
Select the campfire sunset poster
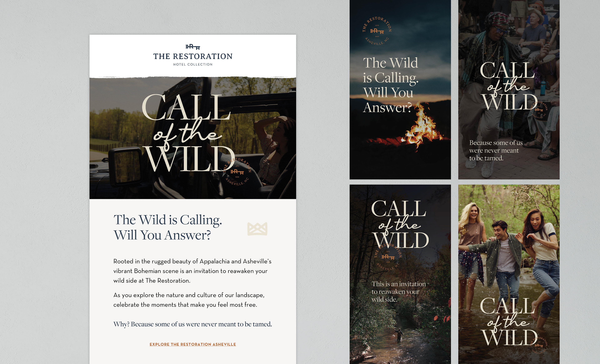400,89
